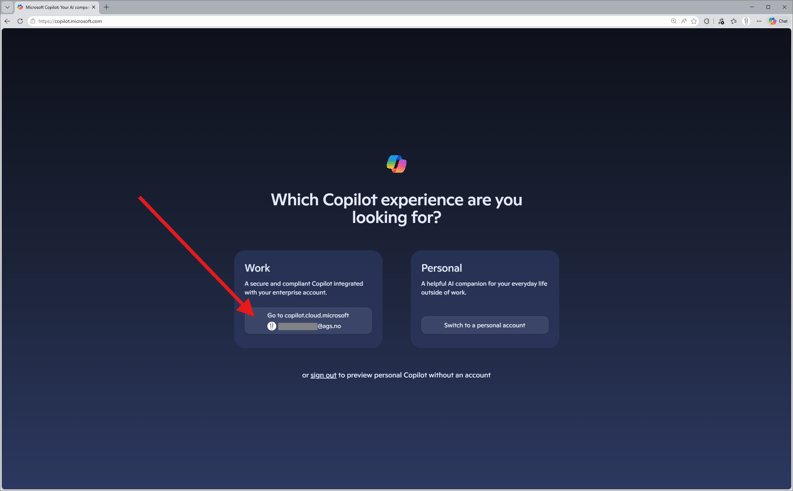Screen dimensions: 793x491
Task: Open the browser extensions icon
Action: [x=707, y=21]
